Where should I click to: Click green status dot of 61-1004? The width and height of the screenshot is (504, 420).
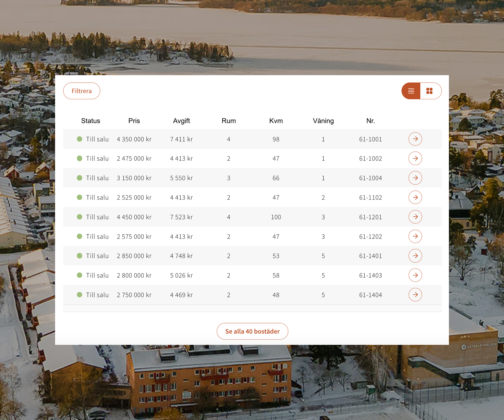coord(80,178)
